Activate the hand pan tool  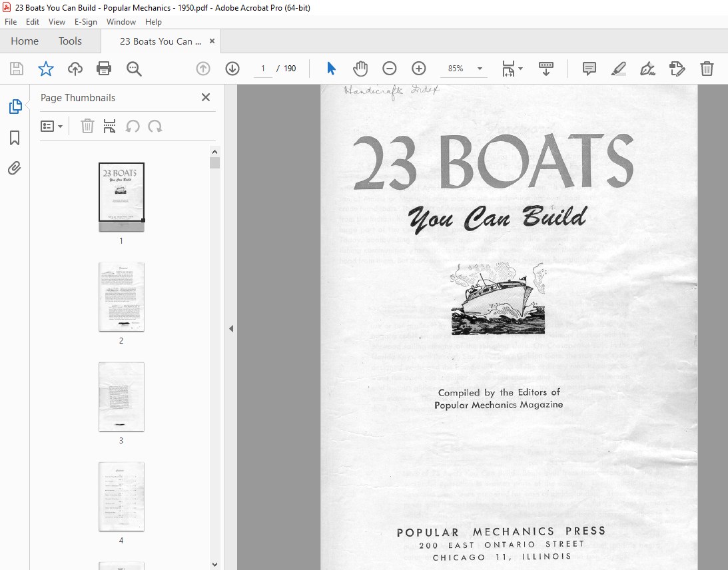360,69
